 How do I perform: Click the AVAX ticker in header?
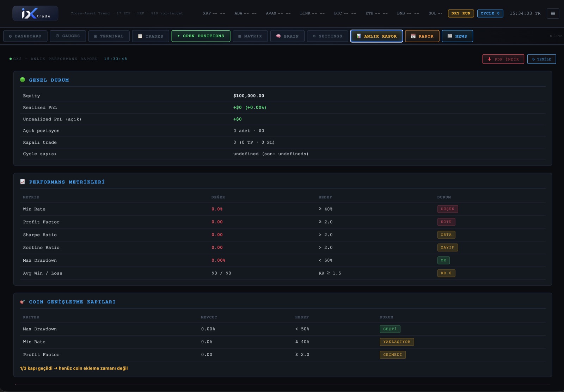point(278,13)
